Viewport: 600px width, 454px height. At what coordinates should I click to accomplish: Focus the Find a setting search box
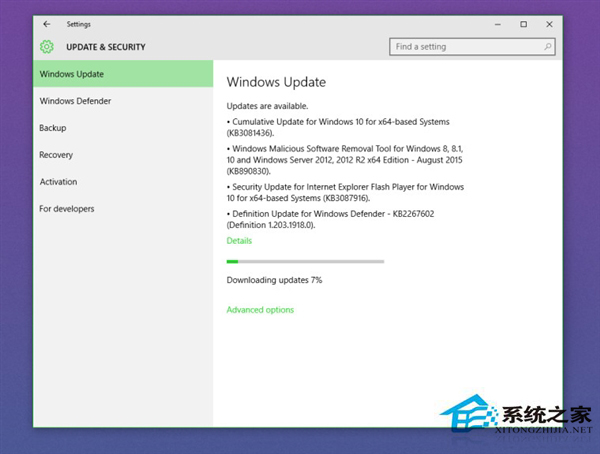coord(472,47)
